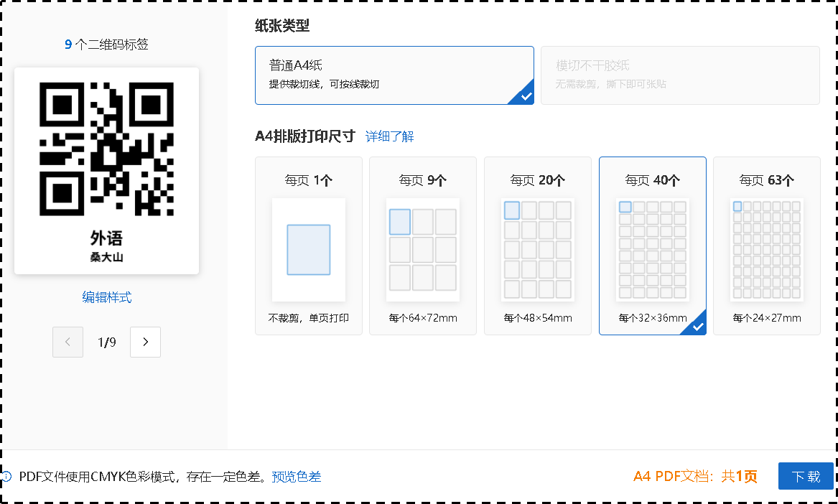Click the info icon beside PDF notice
The height and width of the screenshot is (504, 838).
tap(7, 476)
